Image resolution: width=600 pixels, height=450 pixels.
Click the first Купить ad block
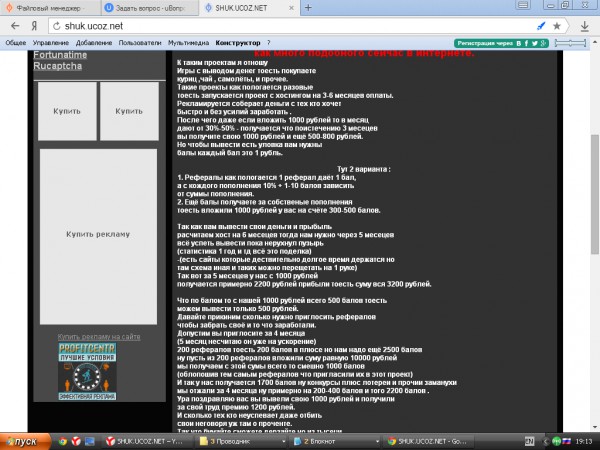[x=67, y=111]
